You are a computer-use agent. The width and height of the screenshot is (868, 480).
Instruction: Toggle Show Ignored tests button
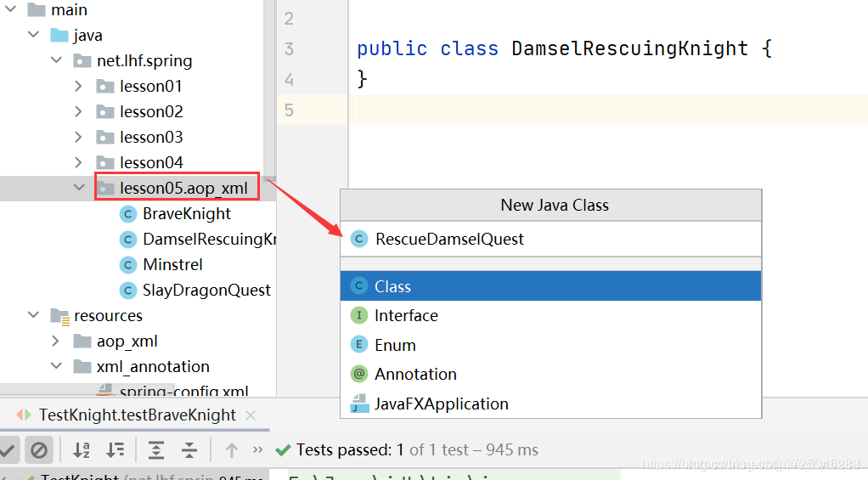pos(39,449)
